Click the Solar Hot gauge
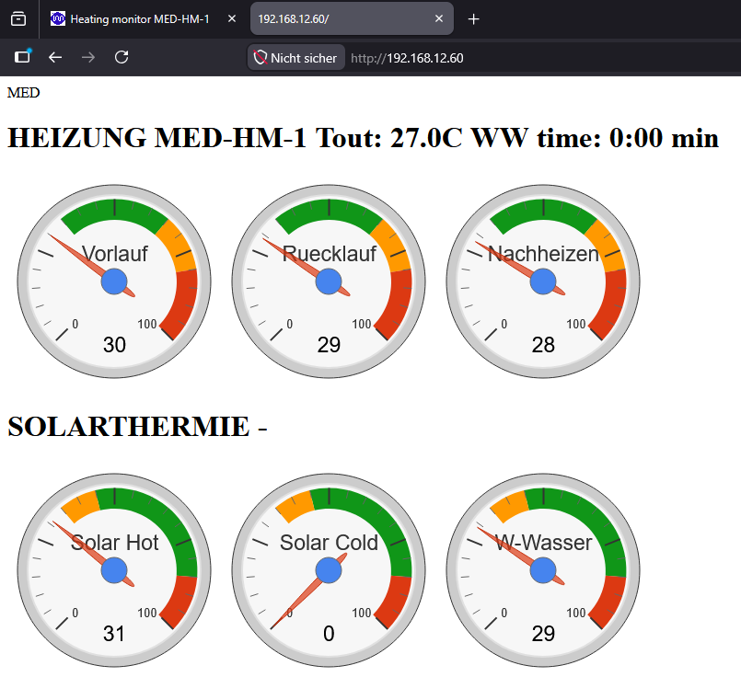The height and width of the screenshot is (700, 741). click(114, 570)
